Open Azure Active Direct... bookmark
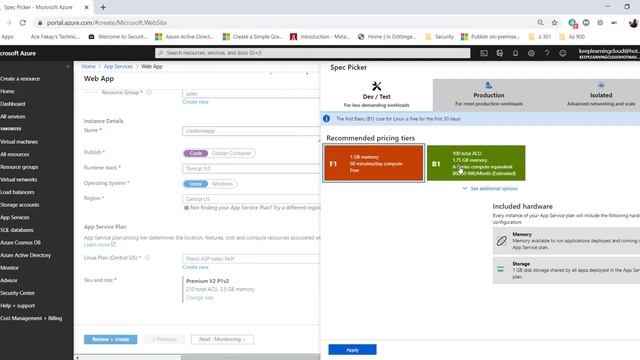This screenshot has width=640, height=360. pyautogui.click(x=184, y=37)
